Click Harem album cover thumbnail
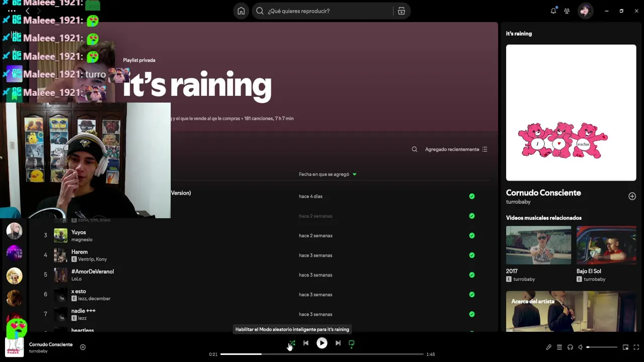The image size is (644, 362). click(60, 255)
